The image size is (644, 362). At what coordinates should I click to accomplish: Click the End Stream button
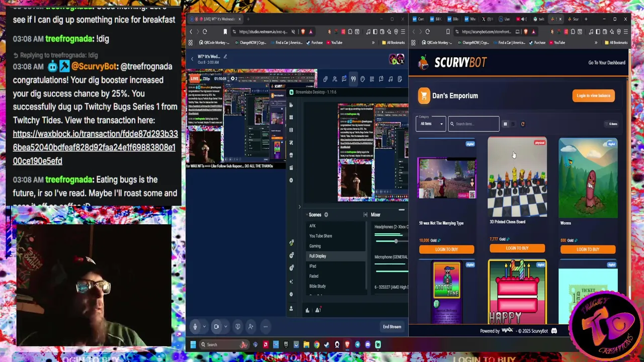392,327
